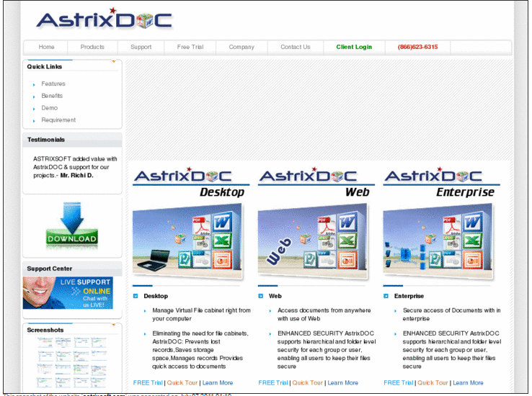The height and width of the screenshot is (396, 532).
Task: Select Client Login in navigation bar
Action: click(x=354, y=48)
